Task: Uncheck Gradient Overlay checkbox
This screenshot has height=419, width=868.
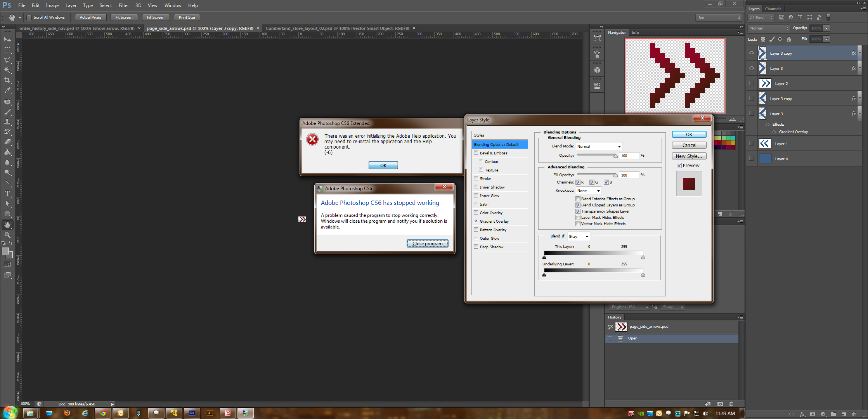Action: (476, 221)
